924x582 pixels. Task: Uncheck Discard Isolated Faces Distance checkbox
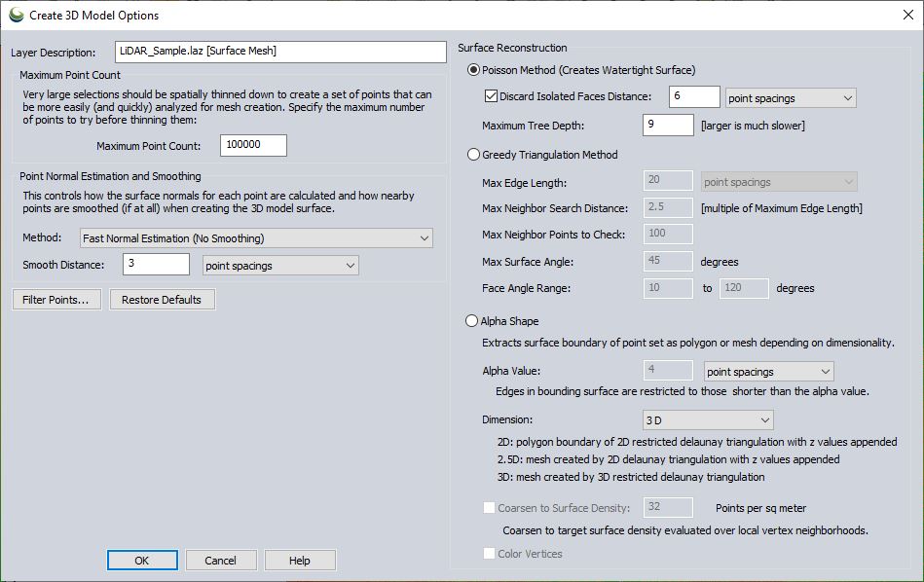[x=491, y=97]
